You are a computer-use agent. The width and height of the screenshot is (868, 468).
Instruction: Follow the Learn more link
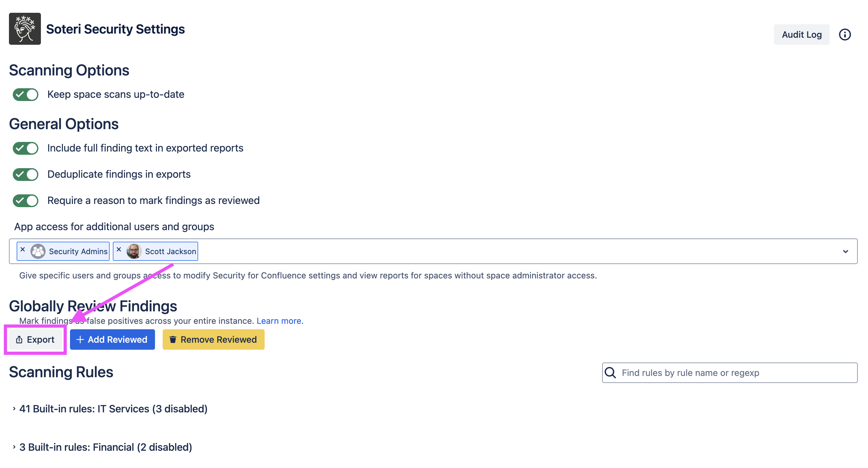coord(280,321)
